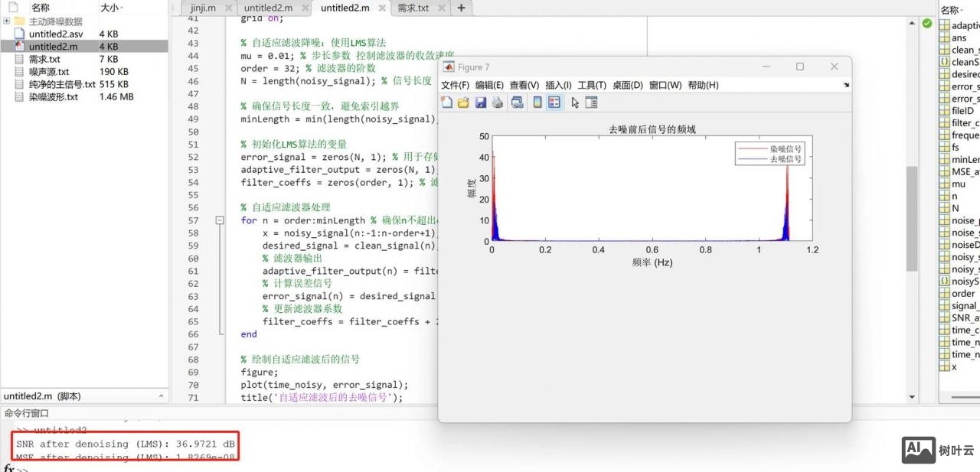Click the editor vertical scrollbar thumb
Screen dimensions: 980x472
pyautogui.click(x=911, y=218)
